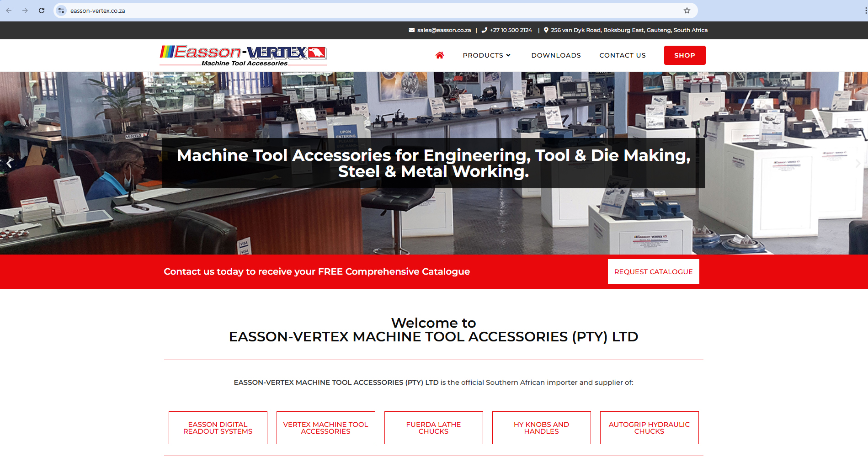
Task: Expand the Products dropdown menu
Action: 486,55
